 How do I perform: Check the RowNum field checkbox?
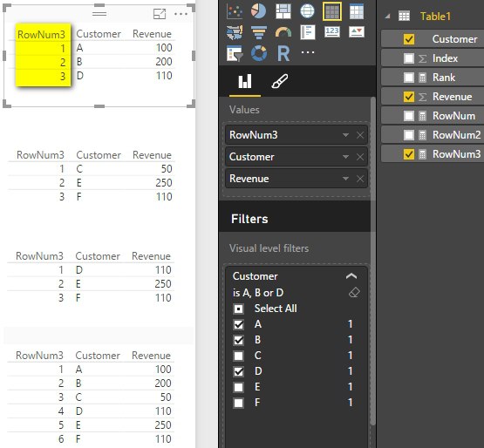click(409, 116)
